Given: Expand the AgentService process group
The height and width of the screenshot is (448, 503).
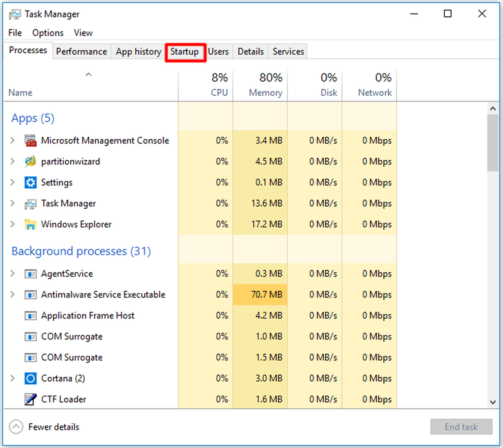Looking at the screenshot, I should [x=13, y=273].
